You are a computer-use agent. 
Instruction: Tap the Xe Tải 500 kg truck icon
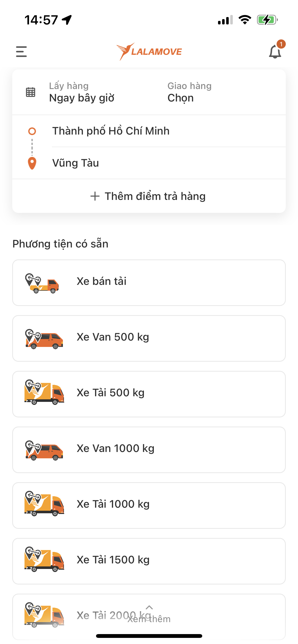(x=44, y=392)
